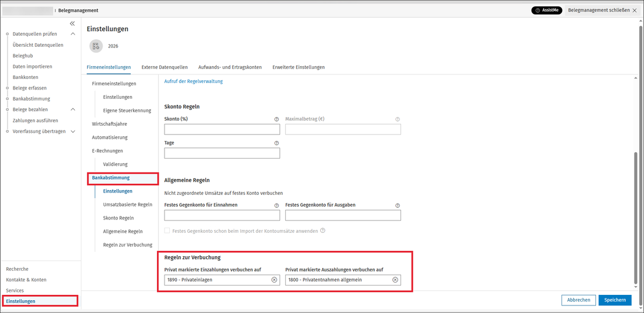Open Beleghub in the sidebar

click(x=23, y=56)
